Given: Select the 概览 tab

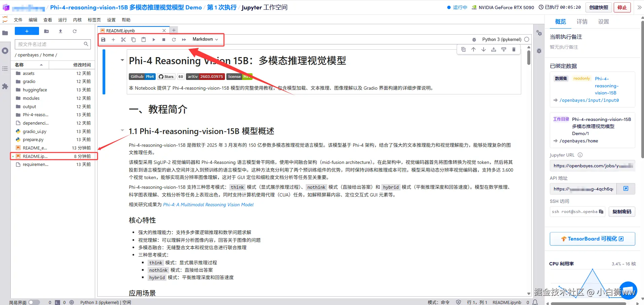Looking at the screenshot, I should 561,21.
